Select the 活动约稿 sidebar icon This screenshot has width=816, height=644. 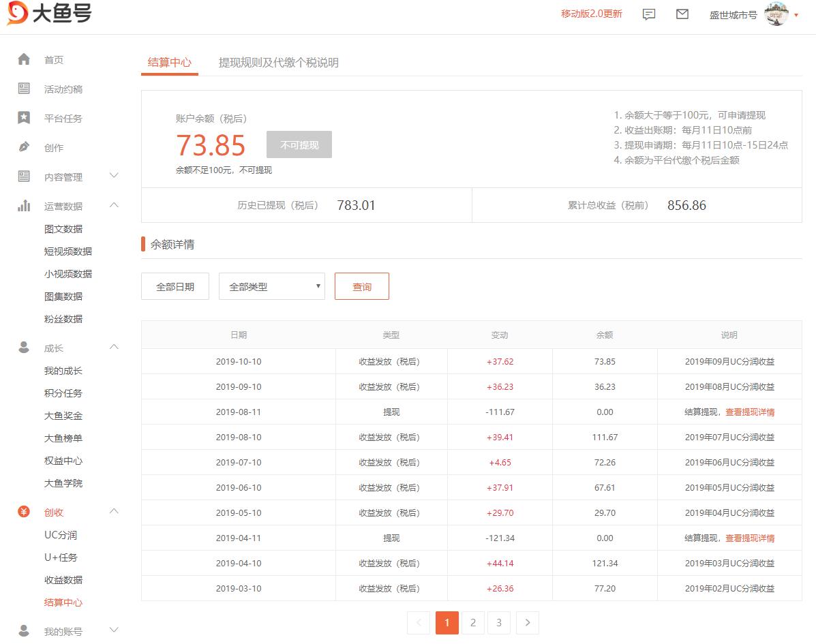[x=24, y=89]
